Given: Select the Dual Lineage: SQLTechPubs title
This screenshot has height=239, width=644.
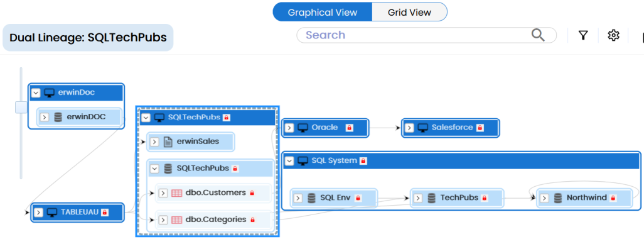Looking at the screenshot, I should [x=88, y=38].
